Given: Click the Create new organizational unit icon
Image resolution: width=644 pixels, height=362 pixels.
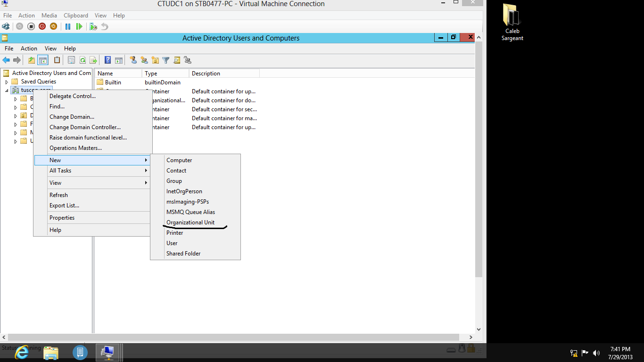Looking at the screenshot, I should tap(155, 60).
